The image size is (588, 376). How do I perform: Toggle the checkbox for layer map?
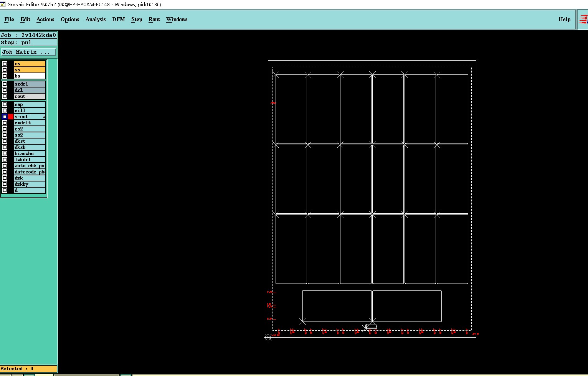(x=5, y=104)
